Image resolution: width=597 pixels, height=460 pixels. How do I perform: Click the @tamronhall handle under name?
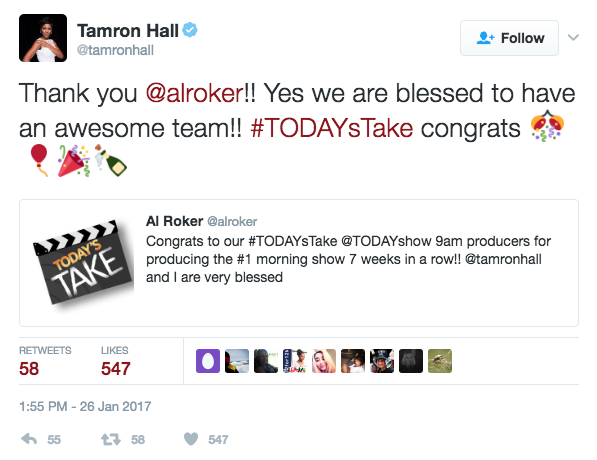(x=115, y=50)
